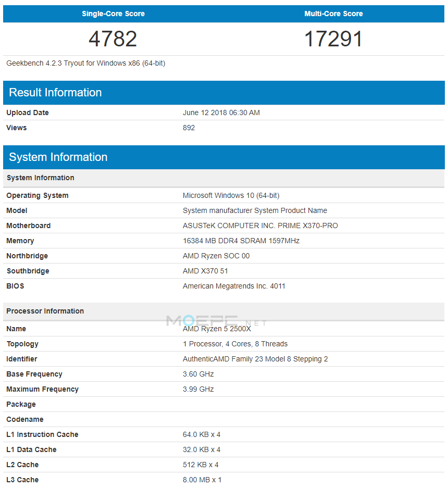
Task: Click the Upload Date label
Action: tap(28, 112)
